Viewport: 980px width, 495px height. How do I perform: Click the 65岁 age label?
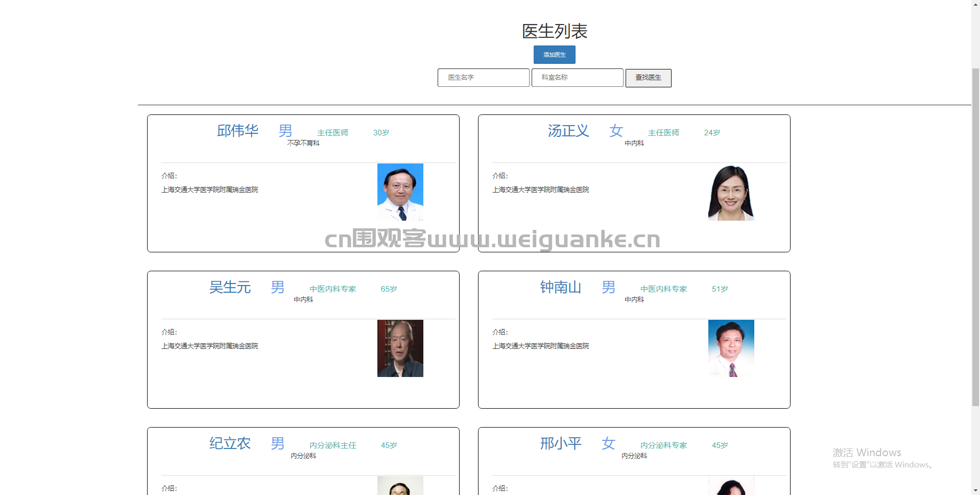coord(389,289)
